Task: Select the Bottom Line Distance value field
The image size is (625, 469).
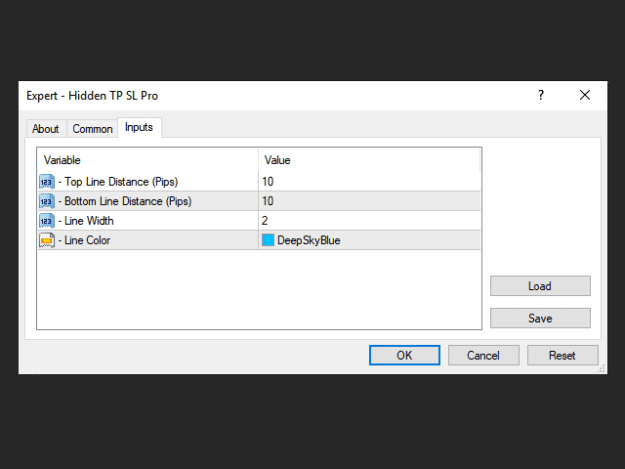Action: coord(369,201)
